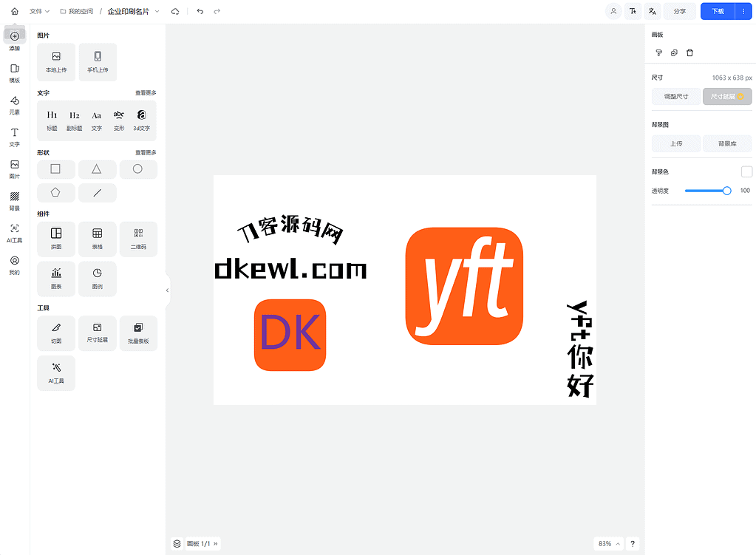Screen dimensions: 756x555
Task: Open the translate icon in top bar
Action: click(653, 11)
